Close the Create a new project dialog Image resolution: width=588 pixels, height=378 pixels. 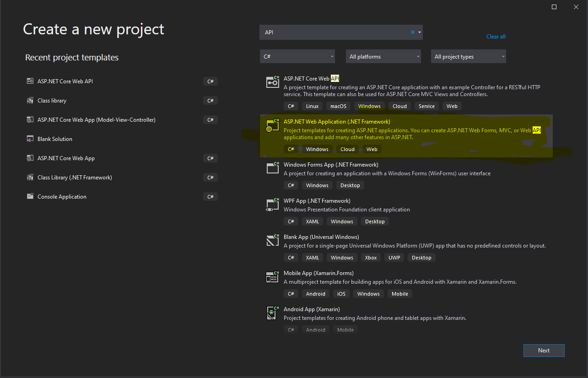576,7
